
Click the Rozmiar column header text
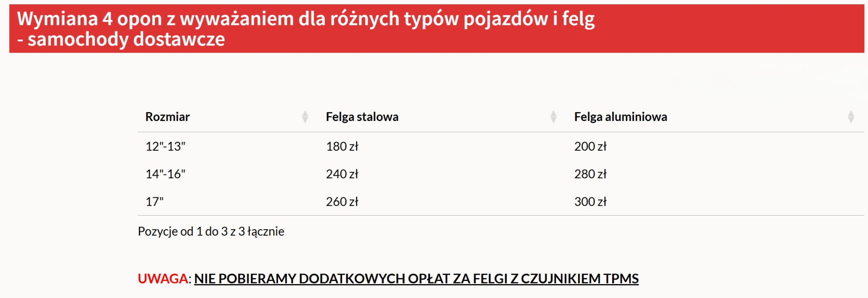click(x=167, y=117)
